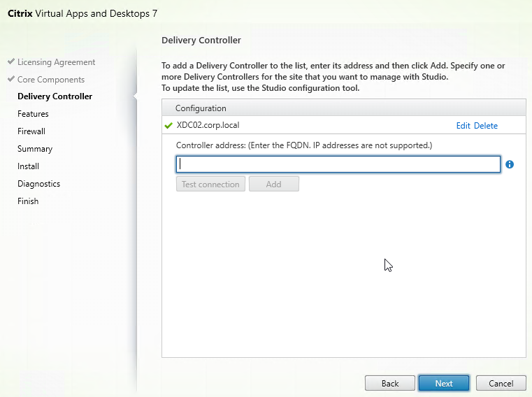Screen dimensions: 532x397
Task: Select XDC02.corp.local in the configuration list
Action: tap(208, 125)
